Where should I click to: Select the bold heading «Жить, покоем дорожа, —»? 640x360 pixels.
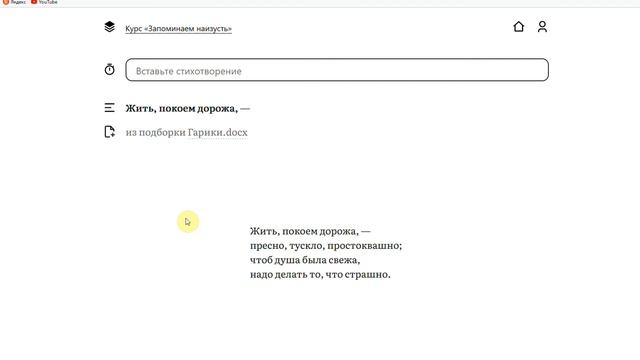[187, 108]
